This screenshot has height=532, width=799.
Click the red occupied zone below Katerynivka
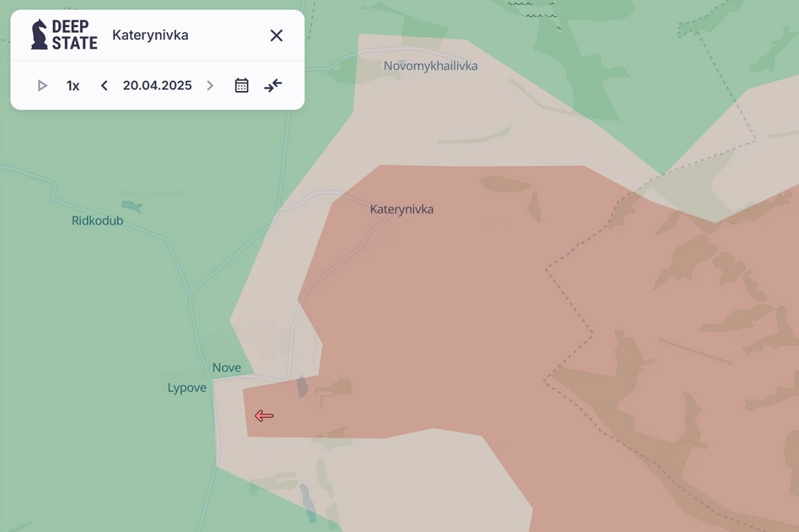(447, 320)
